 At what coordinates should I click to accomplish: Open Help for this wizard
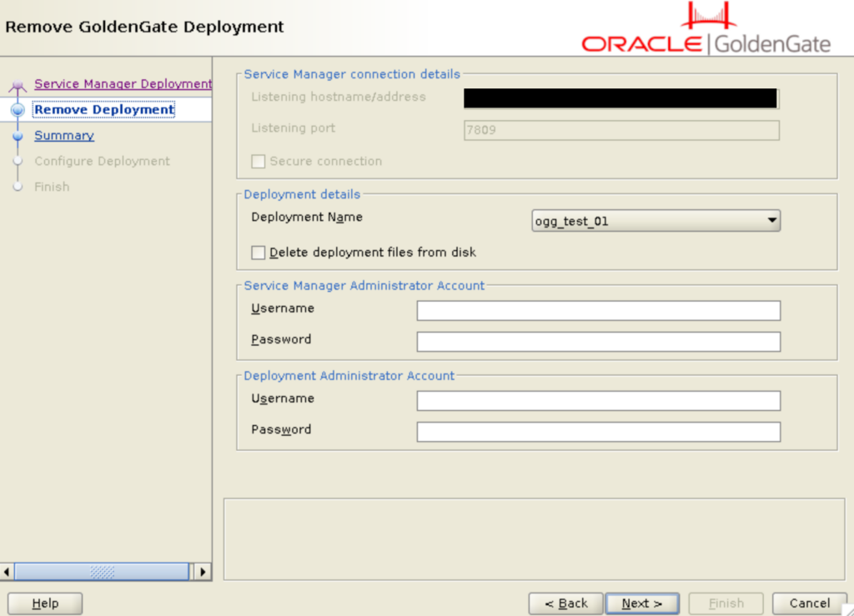45,603
